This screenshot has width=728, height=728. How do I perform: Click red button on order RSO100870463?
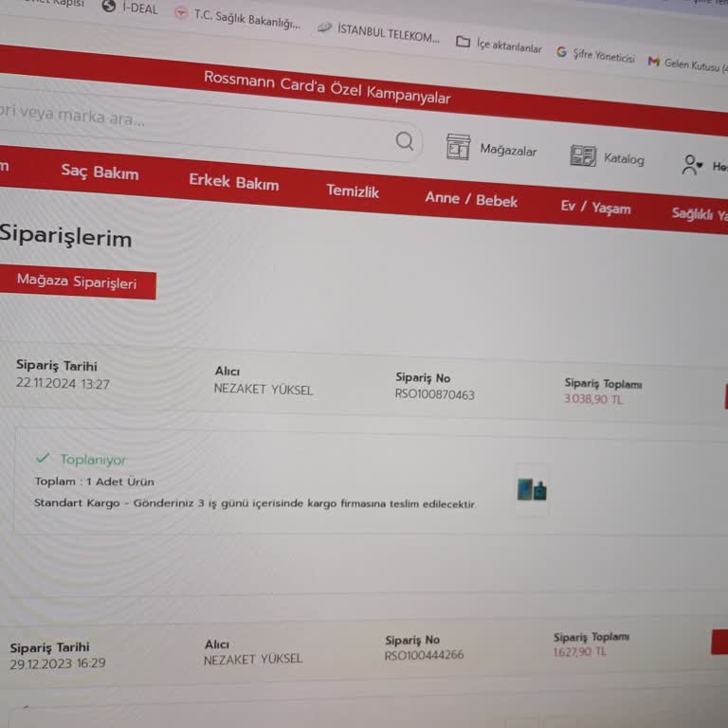point(726,396)
